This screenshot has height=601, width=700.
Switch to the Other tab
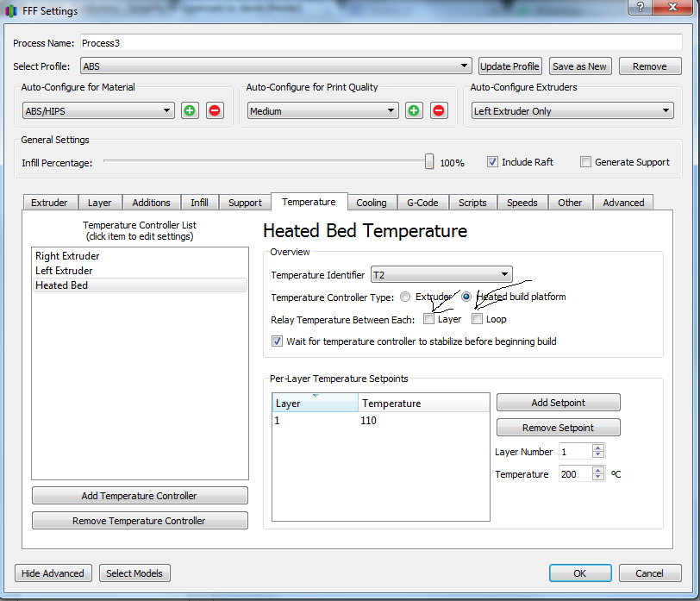coord(570,203)
